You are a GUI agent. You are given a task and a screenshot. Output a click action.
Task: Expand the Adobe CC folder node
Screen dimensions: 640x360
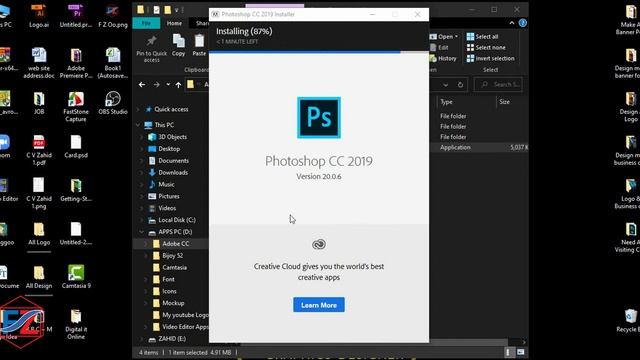tap(146, 244)
